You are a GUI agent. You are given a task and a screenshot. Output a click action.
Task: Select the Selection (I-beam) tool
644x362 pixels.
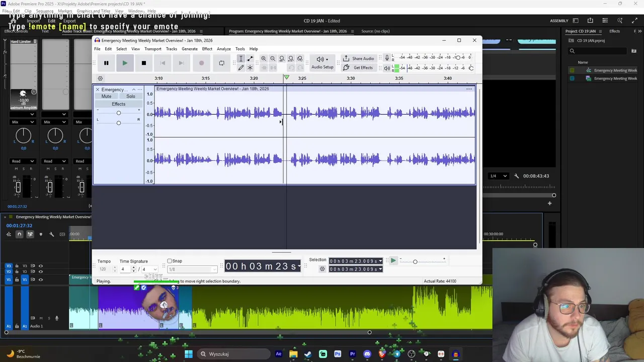(241, 59)
